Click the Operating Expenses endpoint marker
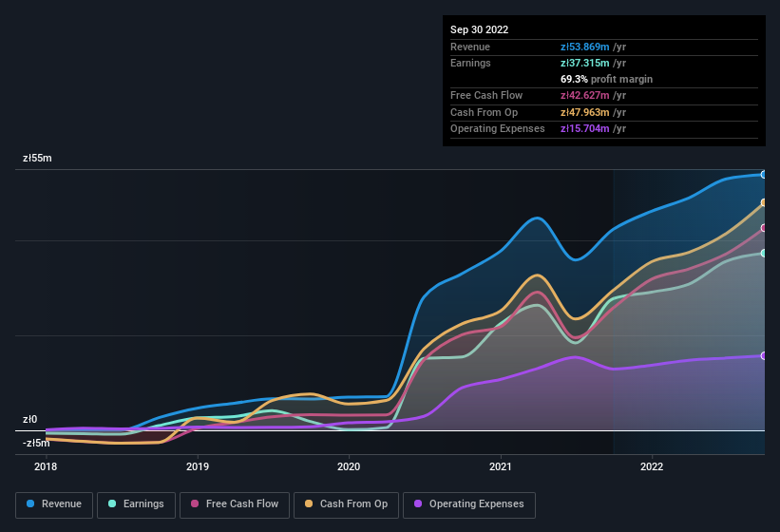 click(x=764, y=356)
